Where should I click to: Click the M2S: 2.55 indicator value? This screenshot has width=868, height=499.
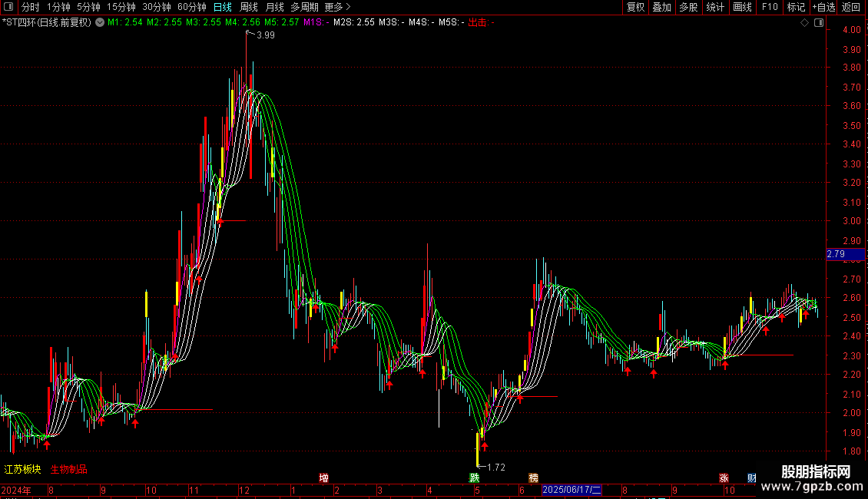click(x=354, y=23)
